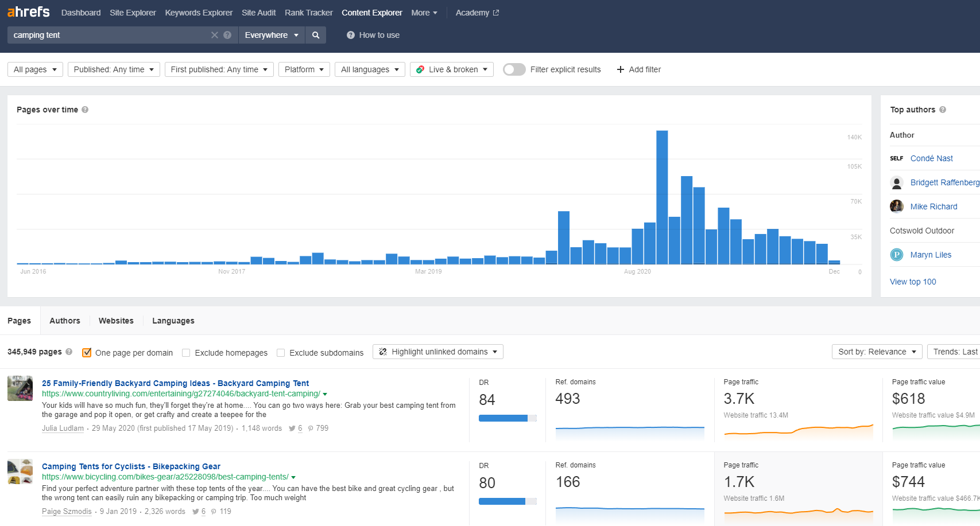Toggle Filter explicit results switch
Screen dimensions: 980x526
coord(514,69)
